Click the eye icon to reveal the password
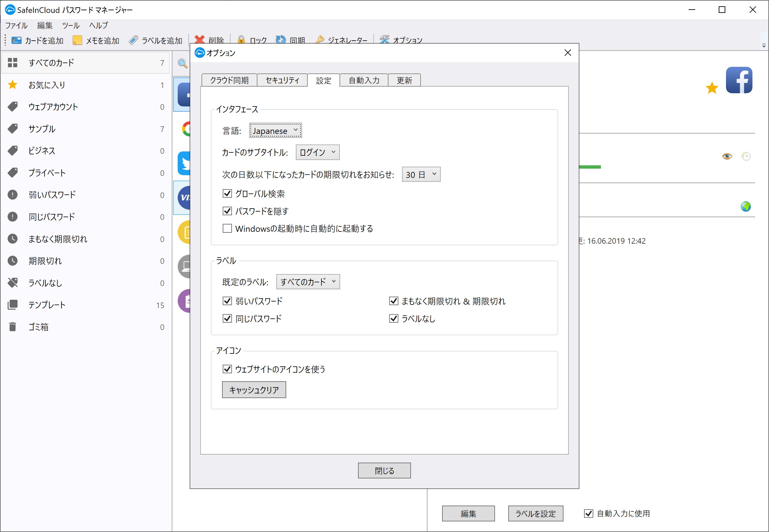The width and height of the screenshot is (769, 532). tap(727, 156)
